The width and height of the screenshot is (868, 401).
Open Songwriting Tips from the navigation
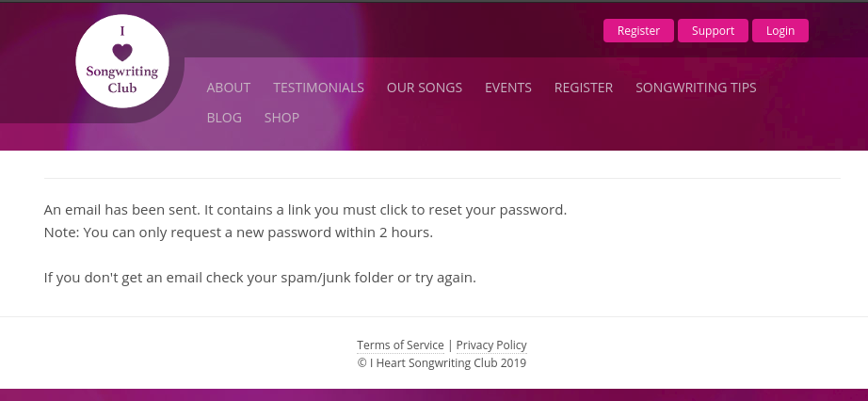click(696, 88)
